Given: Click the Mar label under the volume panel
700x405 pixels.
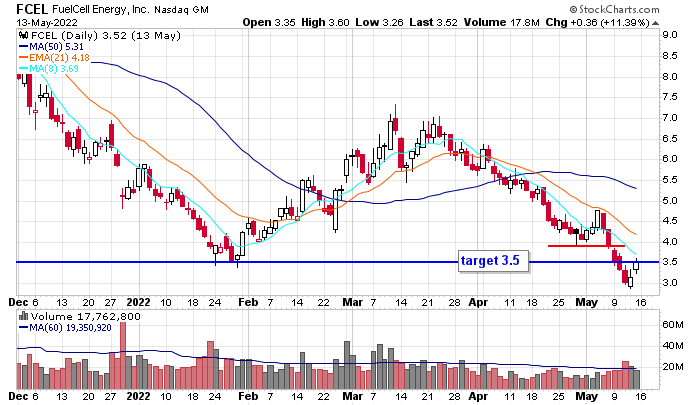Looking at the screenshot, I should click(x=353, y=396).
